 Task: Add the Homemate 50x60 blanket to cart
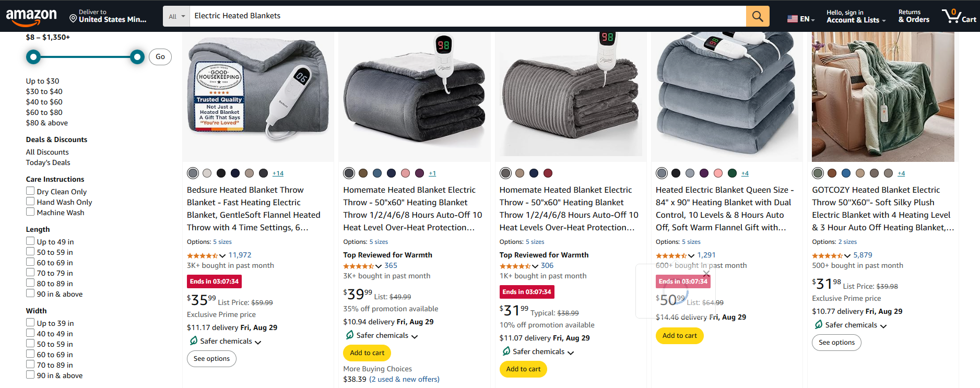367,352
